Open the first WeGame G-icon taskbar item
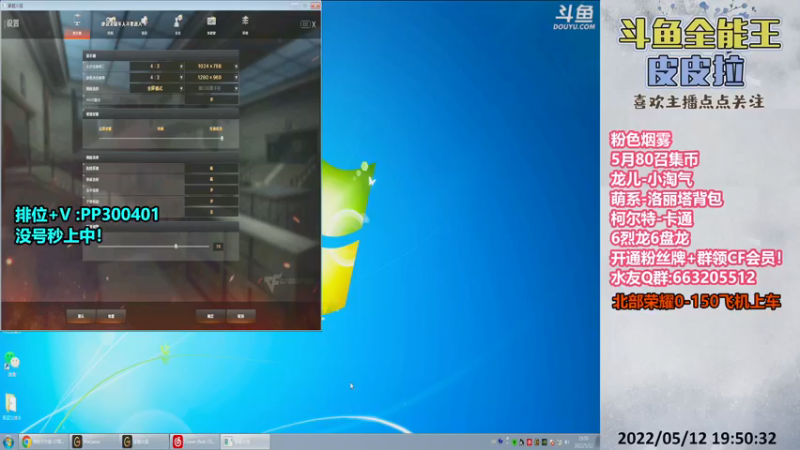The height and width of the screenshot is (450, 800). click(93, 442)
